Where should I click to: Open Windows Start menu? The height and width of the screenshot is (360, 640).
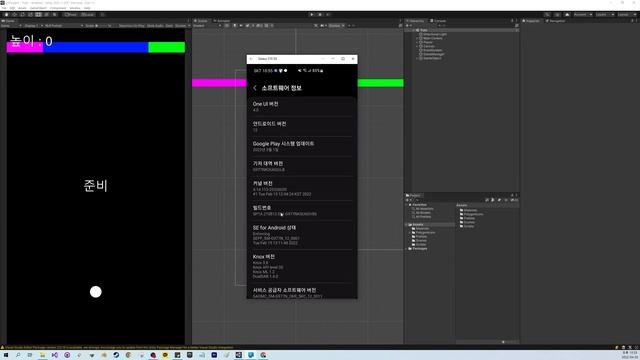tap(6, 355)
